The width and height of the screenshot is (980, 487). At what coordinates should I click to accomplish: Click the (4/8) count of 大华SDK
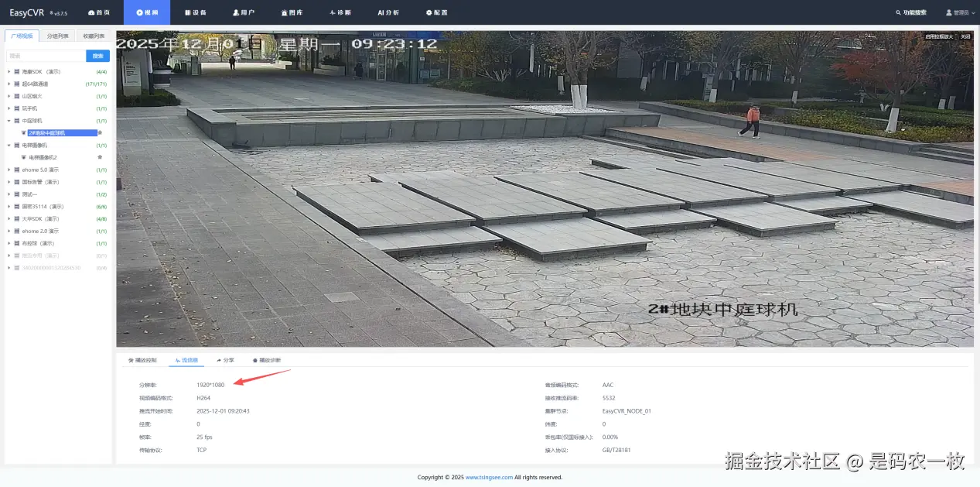pos(101,219)
